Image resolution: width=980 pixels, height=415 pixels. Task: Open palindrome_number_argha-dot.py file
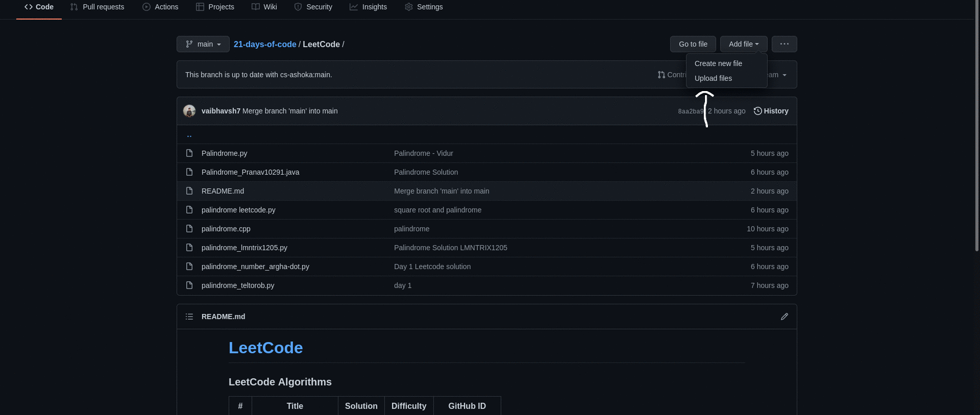[255, 267]
